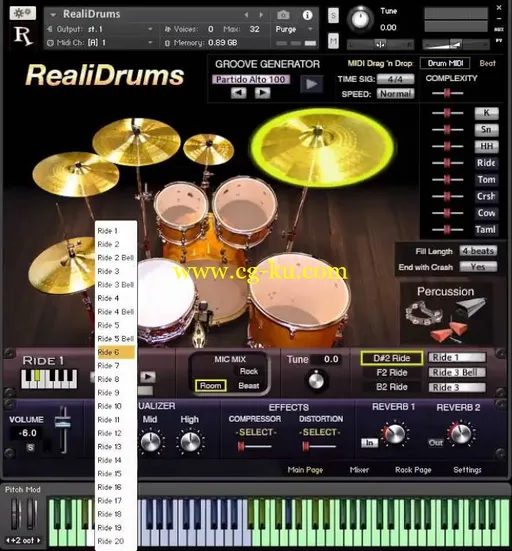Click the Ride 3 Bell assignment field
The width and height of the screenshot is (512, 551).
coord(457,372)
